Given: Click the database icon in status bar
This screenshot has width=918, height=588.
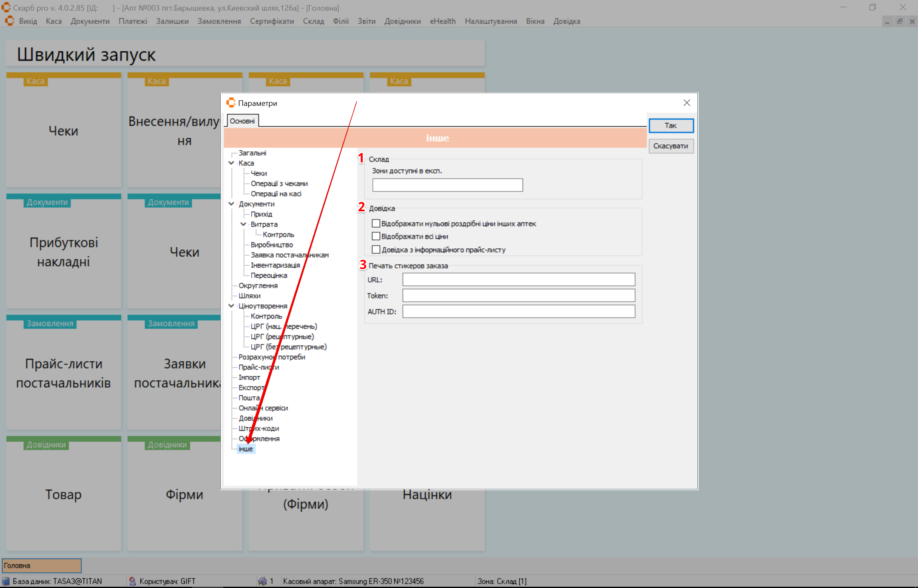Looking at the screenshot, I should 6,581.
